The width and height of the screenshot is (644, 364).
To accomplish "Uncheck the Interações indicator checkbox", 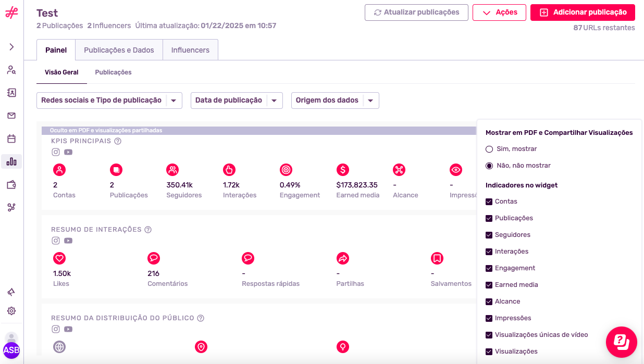I will (489, 252).
